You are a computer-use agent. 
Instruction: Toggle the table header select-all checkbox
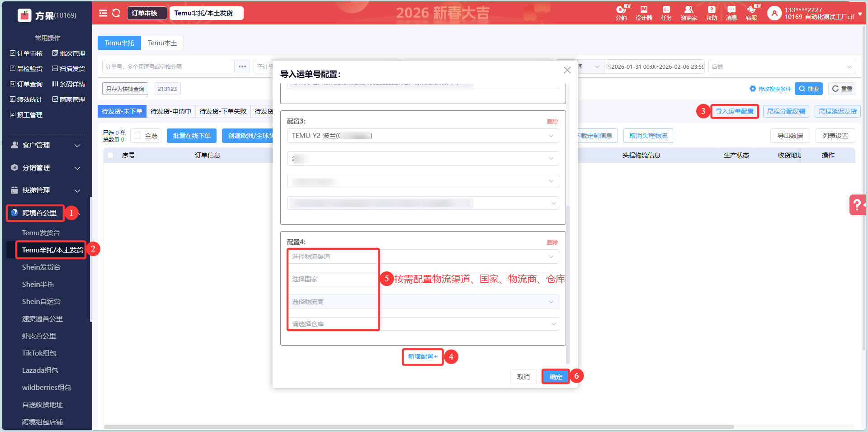[x=110, y=155]
